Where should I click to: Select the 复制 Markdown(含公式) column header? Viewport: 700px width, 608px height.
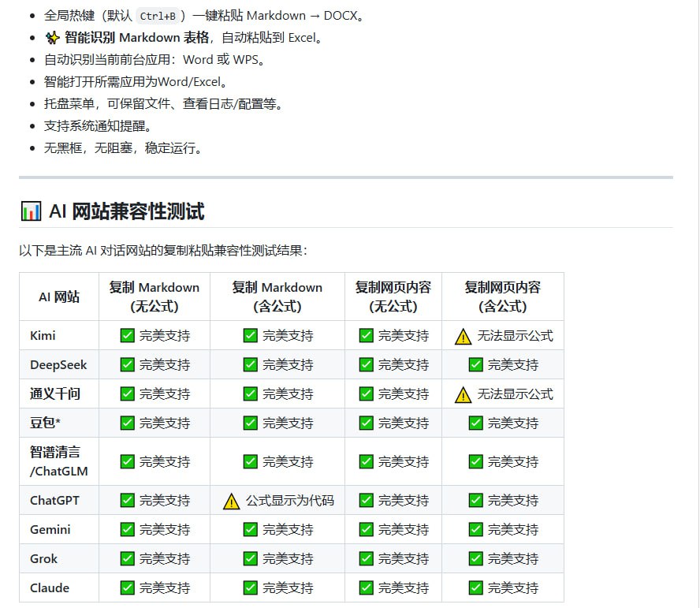[277, 297]
